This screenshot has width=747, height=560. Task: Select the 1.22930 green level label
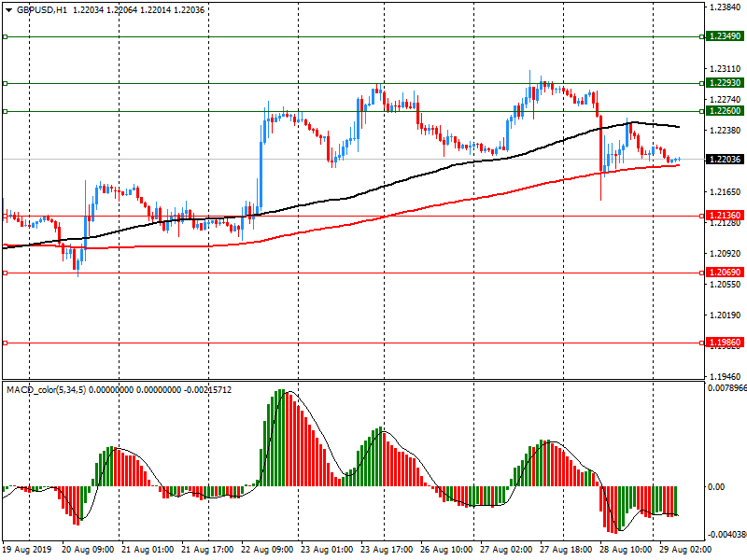click(725, 83)
